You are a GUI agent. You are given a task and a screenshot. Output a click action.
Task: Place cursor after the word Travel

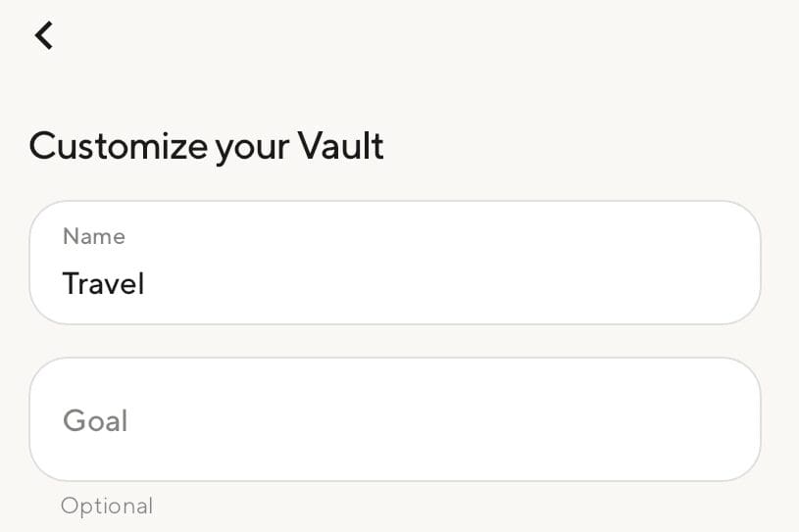pyautogui.click(x=147, y=284)
